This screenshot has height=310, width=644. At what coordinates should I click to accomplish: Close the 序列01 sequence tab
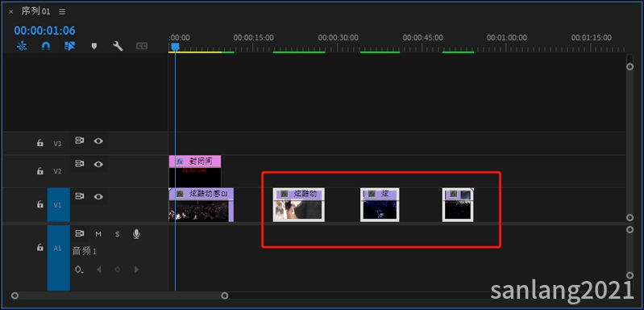click(x=11, y=12)
